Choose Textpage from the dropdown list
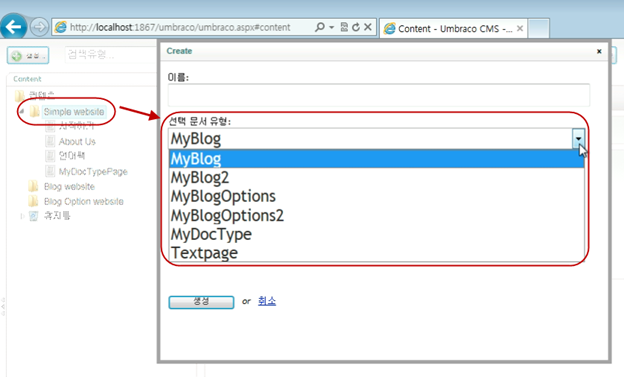Screen dimensions: 624x377 pos(376,252)
